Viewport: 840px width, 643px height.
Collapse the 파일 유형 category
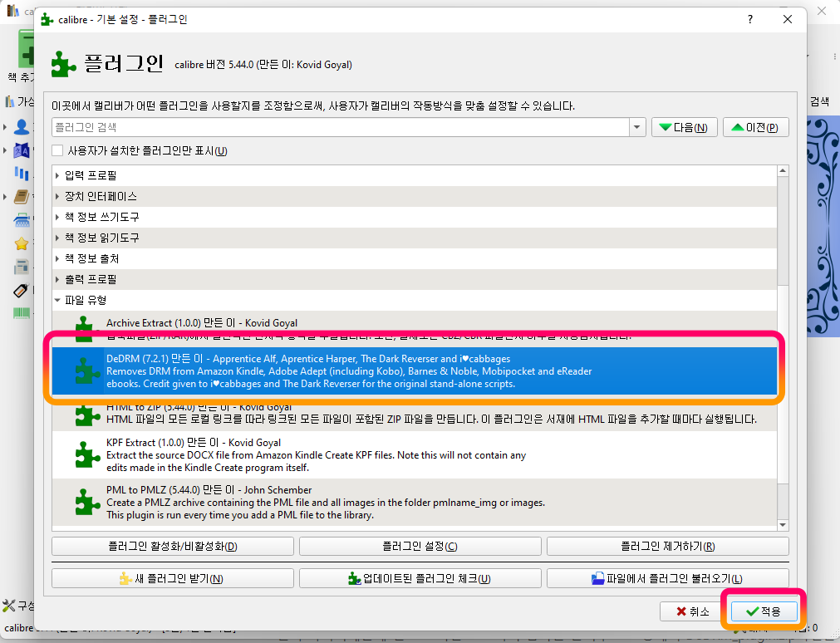tap(57, 300)
